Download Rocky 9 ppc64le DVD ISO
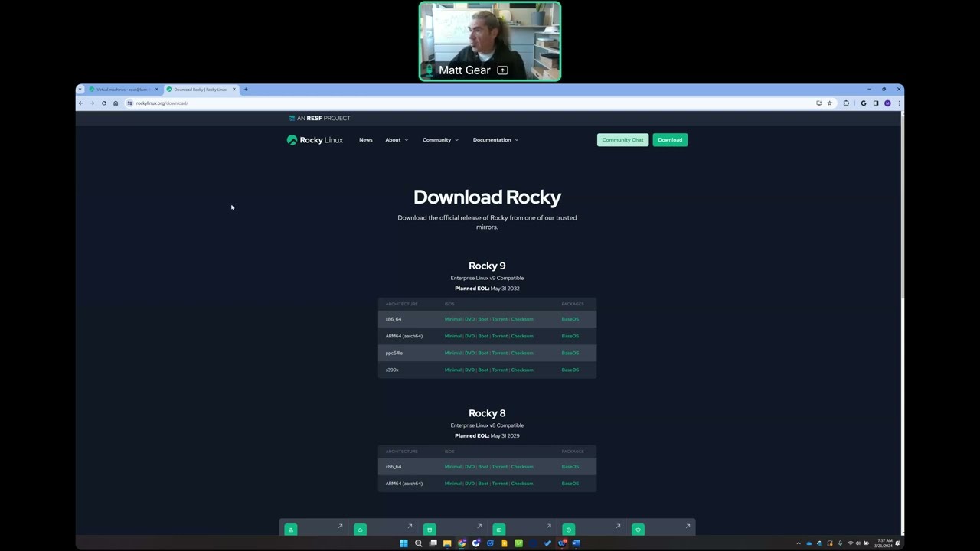 click(x=469, y=353)
